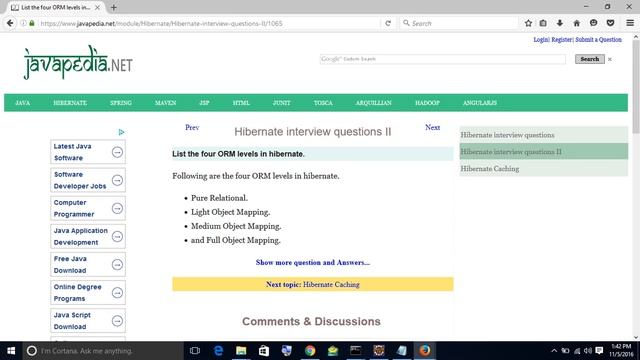Screen dimensions: 640x360
Task: Go to the browser home icon
Action: (576, 23)
